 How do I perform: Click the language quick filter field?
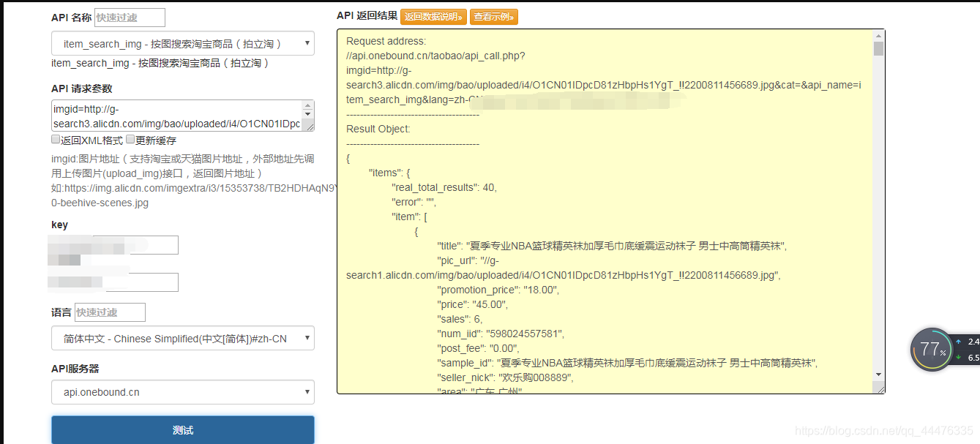tap(110, 312)
